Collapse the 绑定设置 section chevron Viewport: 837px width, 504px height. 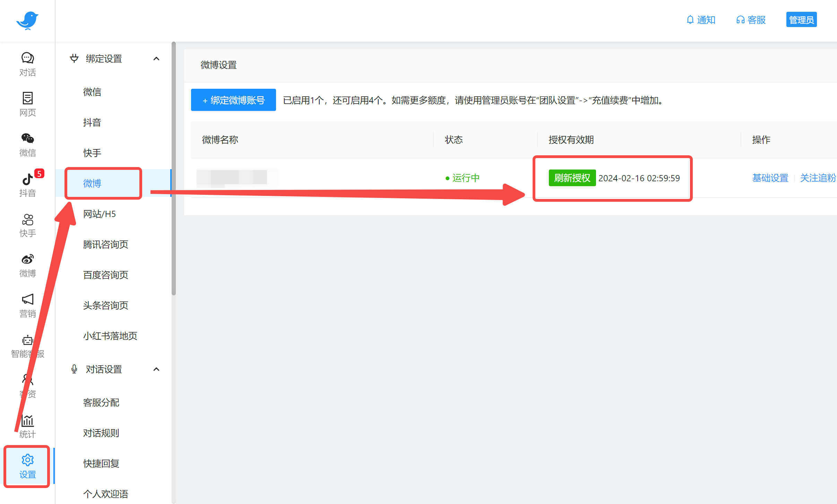coord(156,59)
